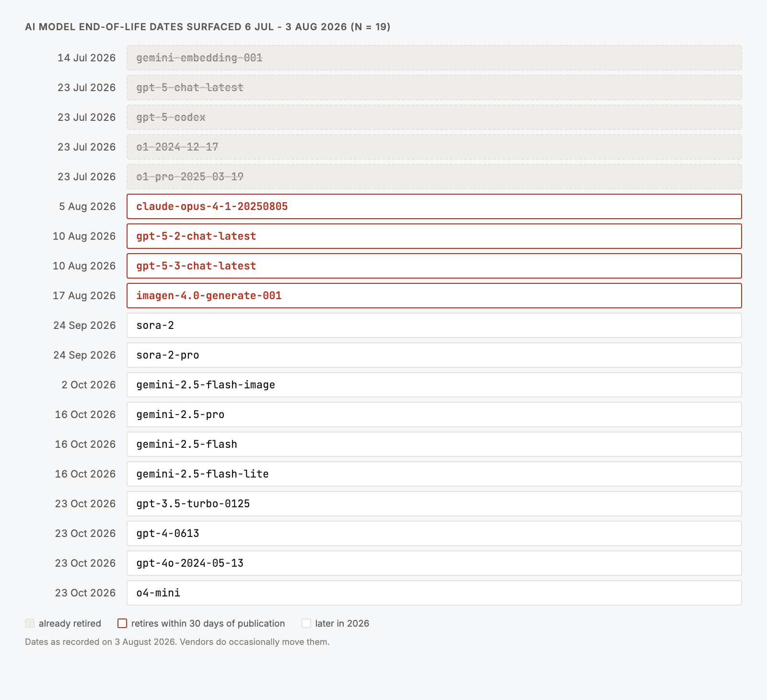Click the 'AI Model End-of-Life Dates' heading
Image resolution: width=767 pixels, height=700 pixels.
[x=208, y=27]
